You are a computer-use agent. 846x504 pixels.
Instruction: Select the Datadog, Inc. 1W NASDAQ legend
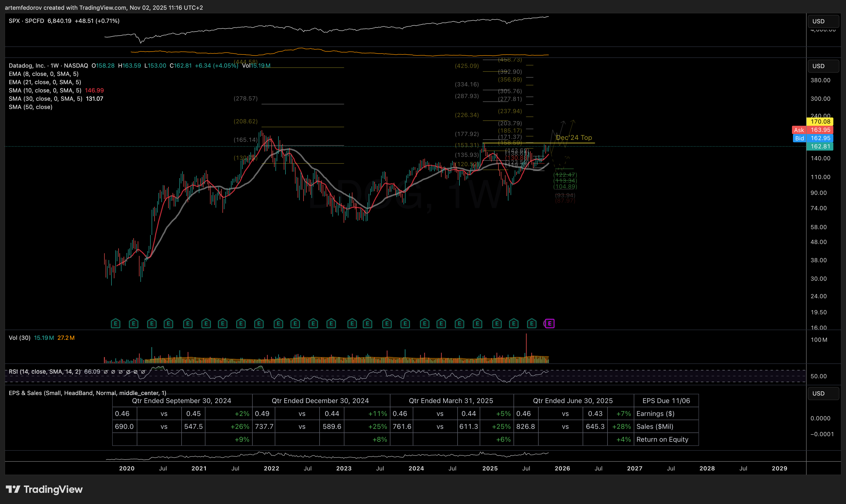tap(48, 65)
